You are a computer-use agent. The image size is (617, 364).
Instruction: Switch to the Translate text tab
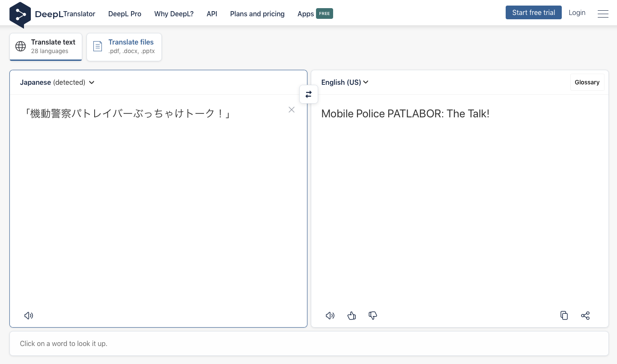[46, 47]
